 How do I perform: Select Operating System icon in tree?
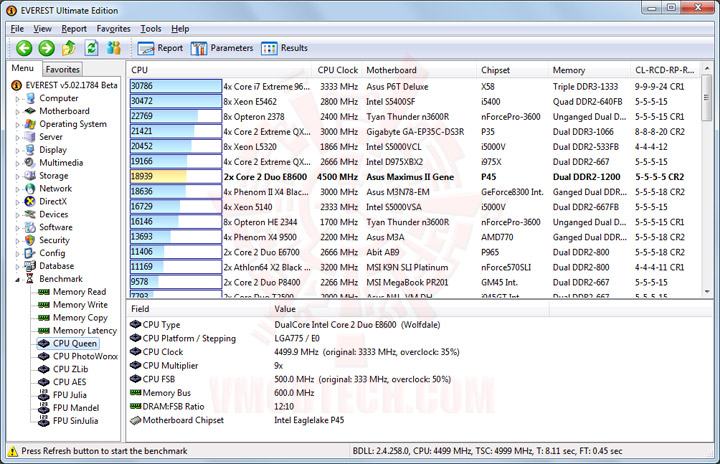click(30, 124)
